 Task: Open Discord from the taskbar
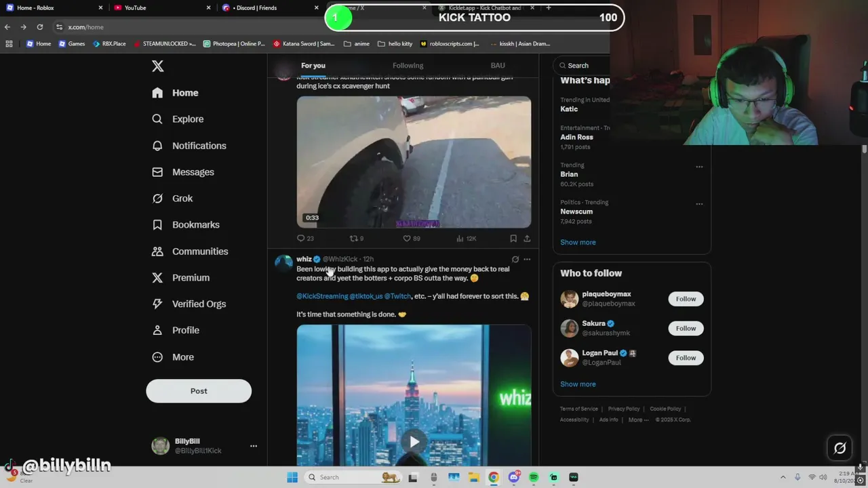click(x=514, y=477)
